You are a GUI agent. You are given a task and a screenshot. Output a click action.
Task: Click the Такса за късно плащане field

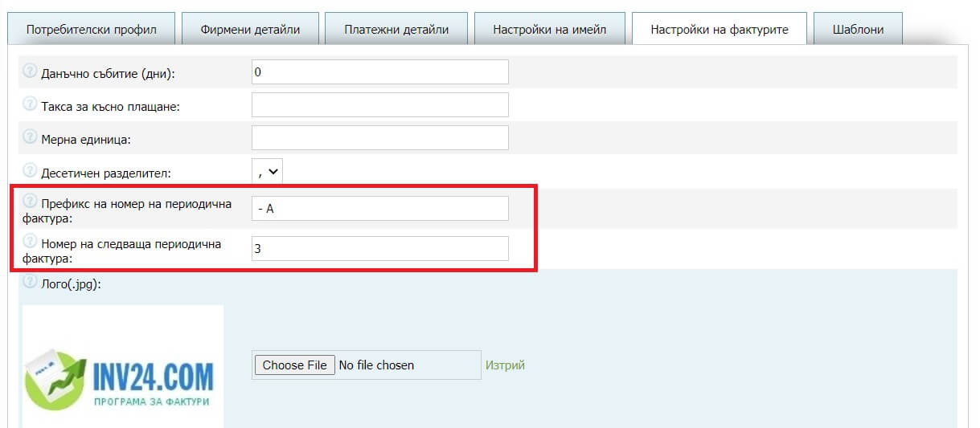[x=379, y=105]
